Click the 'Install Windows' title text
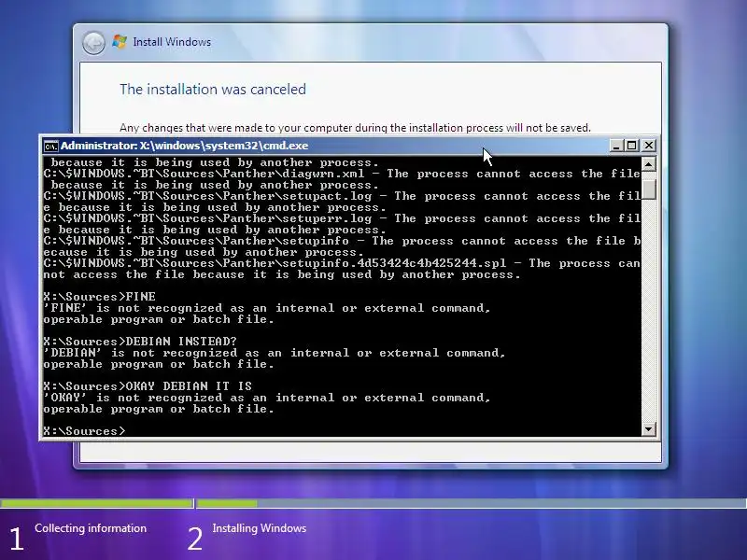 (172, 42)
